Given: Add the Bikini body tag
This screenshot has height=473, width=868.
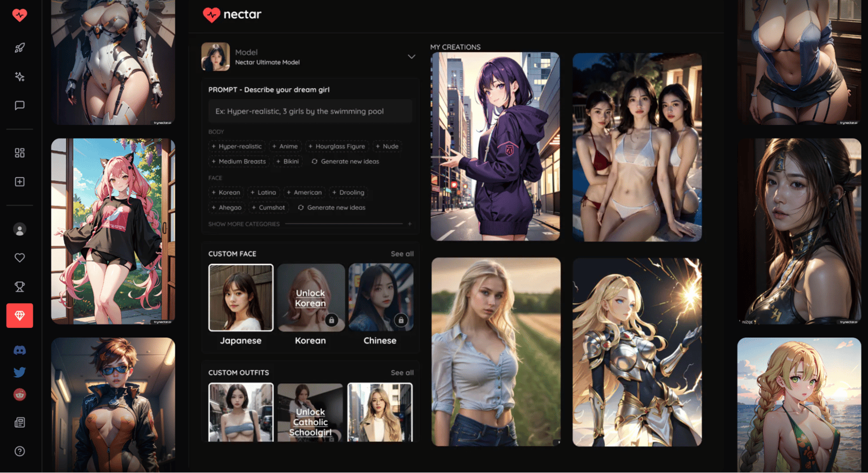Looking at the screenshot, I should point(288,162).
